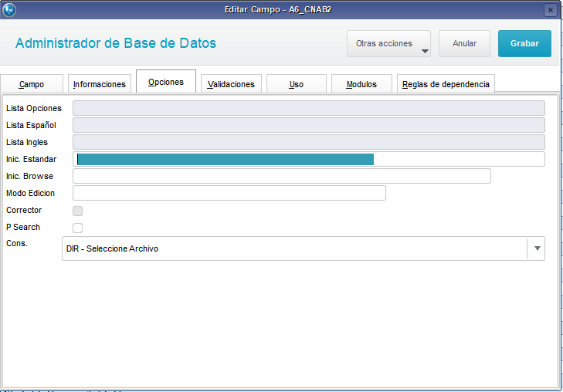Switch to the Campo tab
563x392 pixels.
(x=32, y=84)
